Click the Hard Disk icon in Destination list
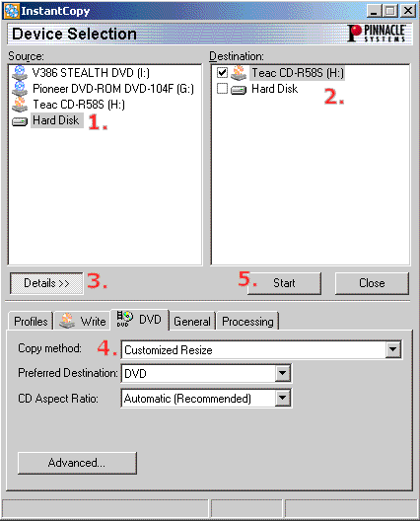This screenshot has height=521, width=420. point(239,90)
